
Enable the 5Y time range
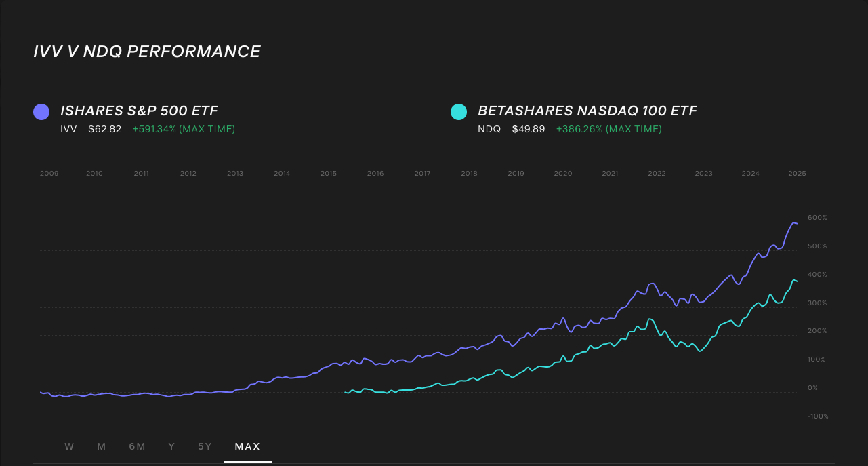click(205, 446)
